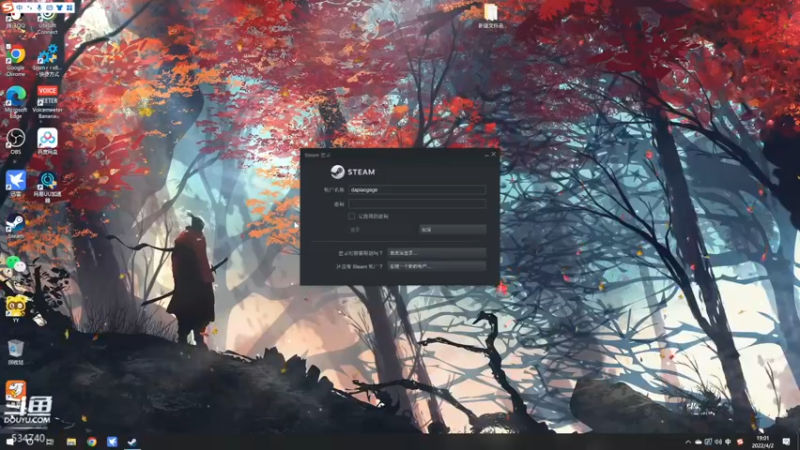800x450 pixels.
Task: Show hidden system tray icons
Action: pyautogui.click(x=688, y=442)
